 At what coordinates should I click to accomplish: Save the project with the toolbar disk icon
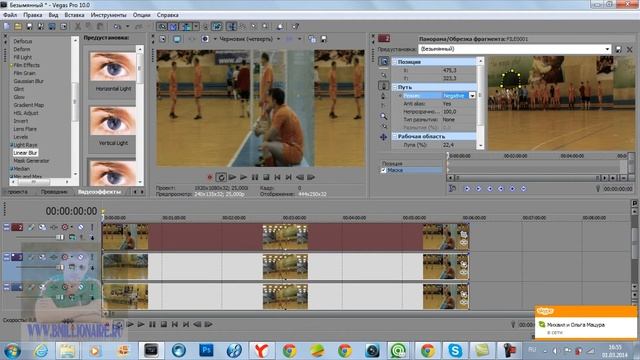tap(29, 27)
